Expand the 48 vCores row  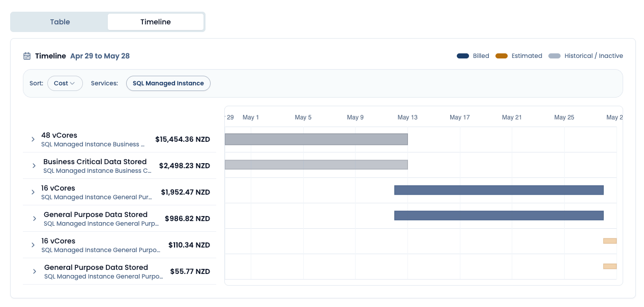pyautogui.click(x=33, y=139)
